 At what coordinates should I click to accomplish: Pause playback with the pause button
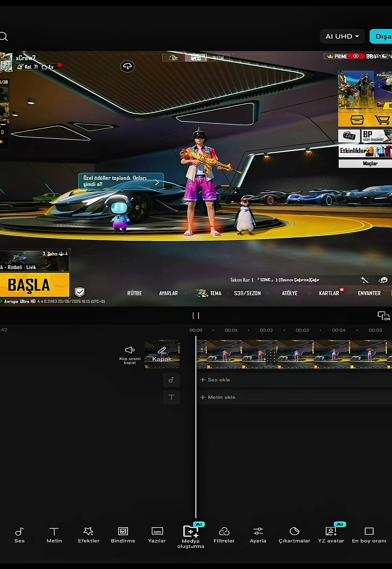click(x=196, y=315)
